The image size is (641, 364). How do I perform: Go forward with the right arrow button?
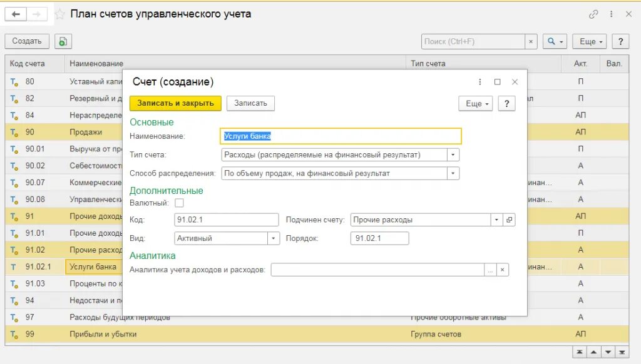37,14
